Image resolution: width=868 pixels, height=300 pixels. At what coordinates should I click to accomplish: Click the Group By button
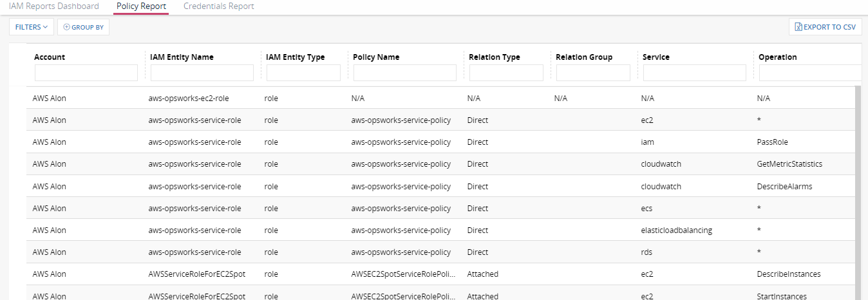coord(83,27)
